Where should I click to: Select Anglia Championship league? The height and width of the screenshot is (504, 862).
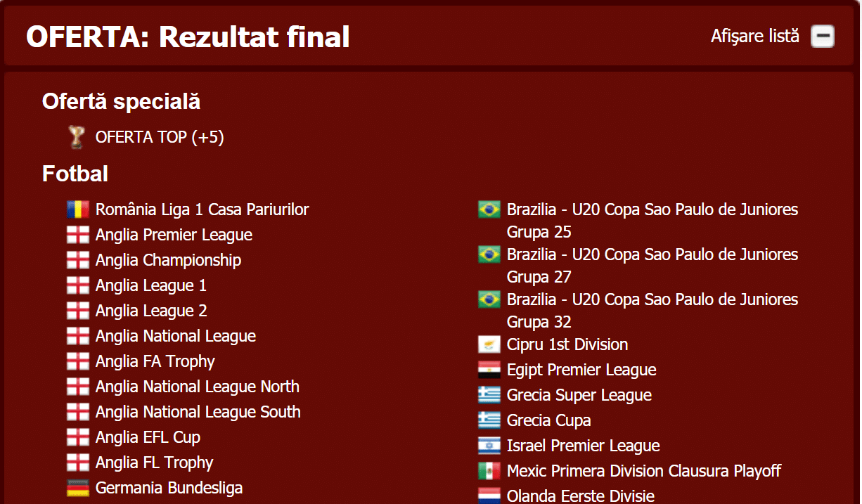tap(168, 260)
